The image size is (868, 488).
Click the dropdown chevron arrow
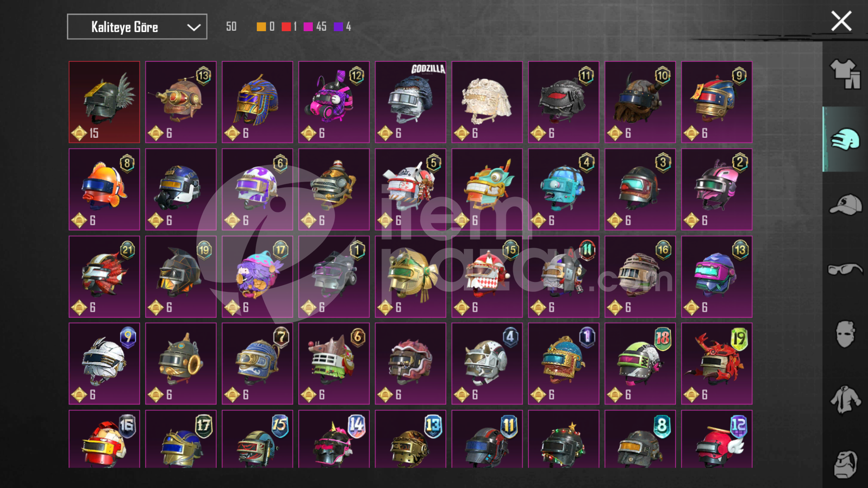(194, 28)
